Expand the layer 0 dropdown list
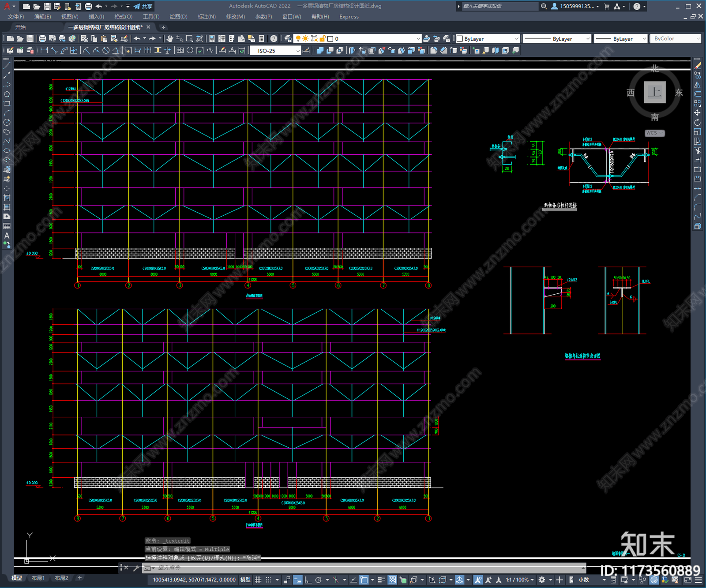The height and width of the screenshot is (588, 706). click(418, 39)
